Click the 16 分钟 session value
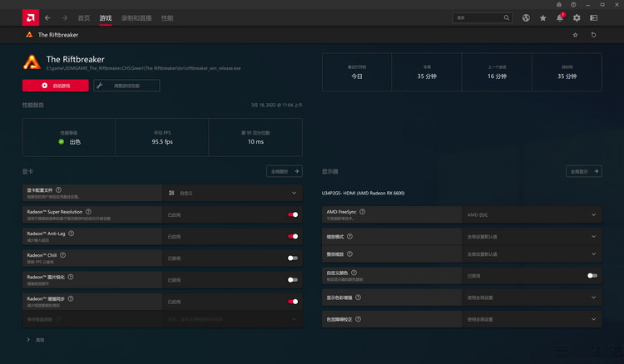Image resolution: width=624 pixels, height=364 pixels. [497, 76]
